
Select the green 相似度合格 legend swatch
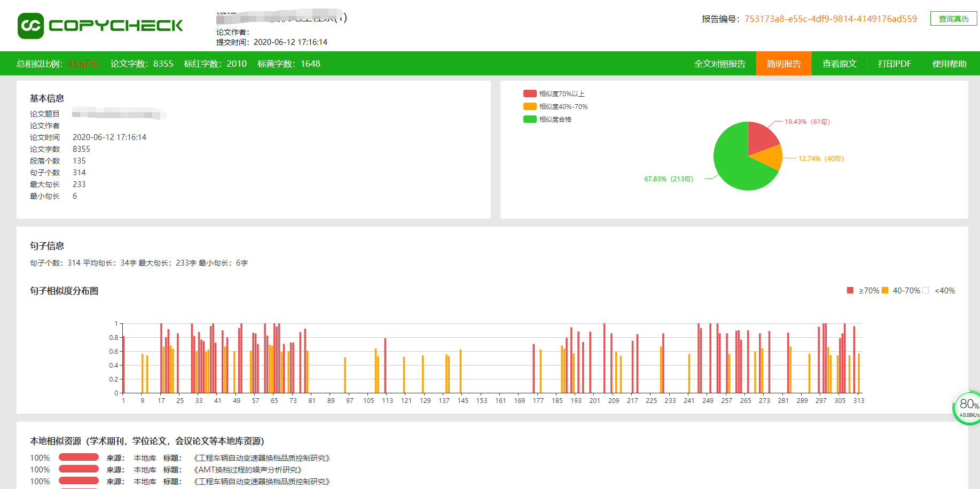point(530,119)
